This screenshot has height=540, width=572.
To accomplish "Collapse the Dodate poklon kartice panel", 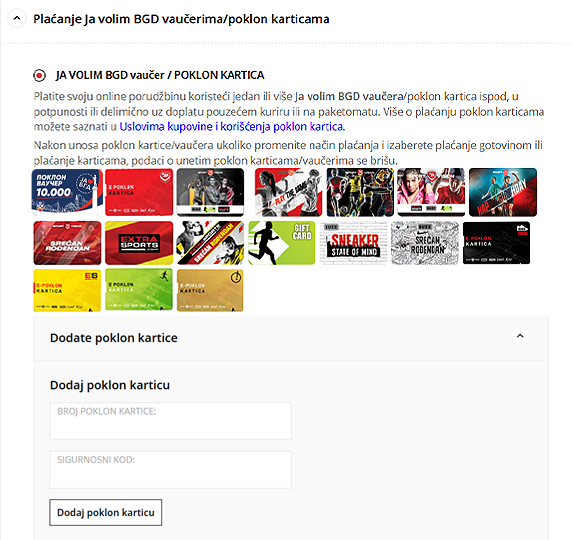I will click(520, 336).
